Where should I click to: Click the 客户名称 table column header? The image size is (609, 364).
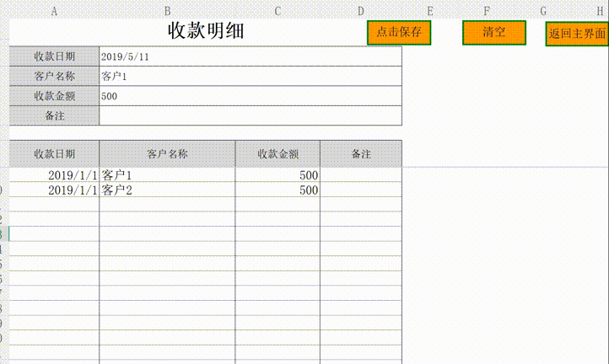coord(167,154)
